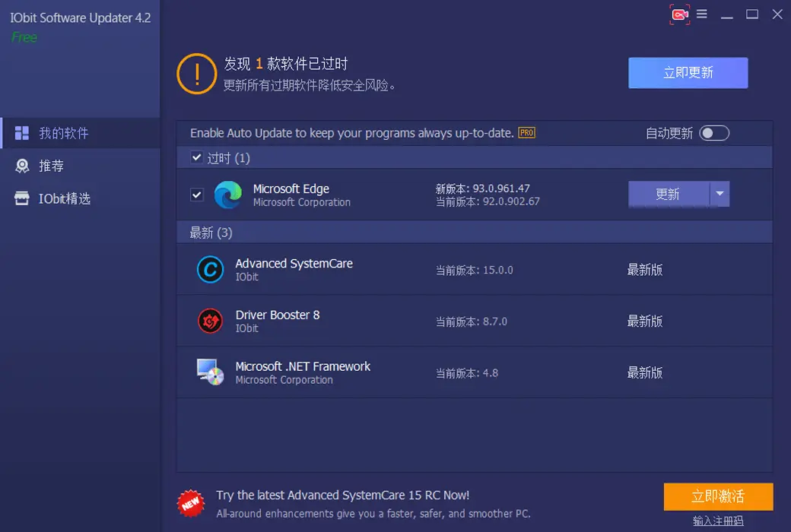791x532 pixels.
Task: Switch to the IObit精选 tab
Action: (x=81, y=198)
